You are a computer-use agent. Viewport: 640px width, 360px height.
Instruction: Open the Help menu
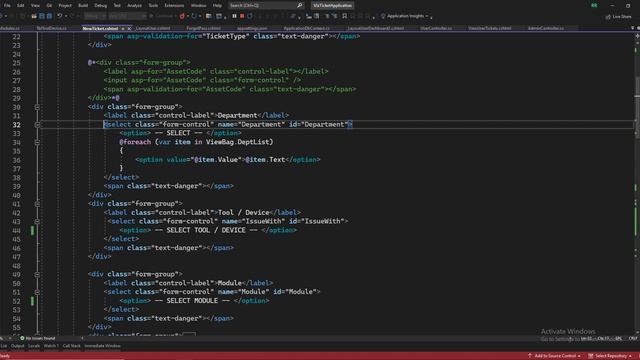click(x=217, y=5)
